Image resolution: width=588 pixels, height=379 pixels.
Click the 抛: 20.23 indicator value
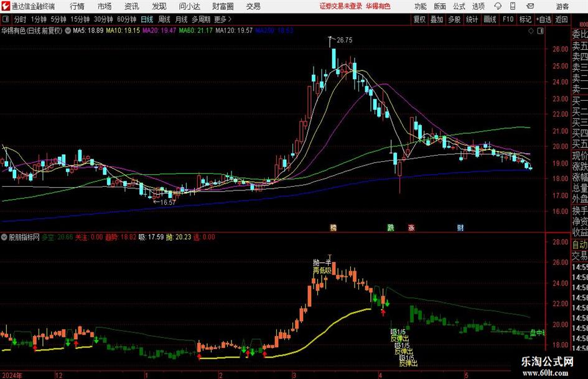pos(179,237)
